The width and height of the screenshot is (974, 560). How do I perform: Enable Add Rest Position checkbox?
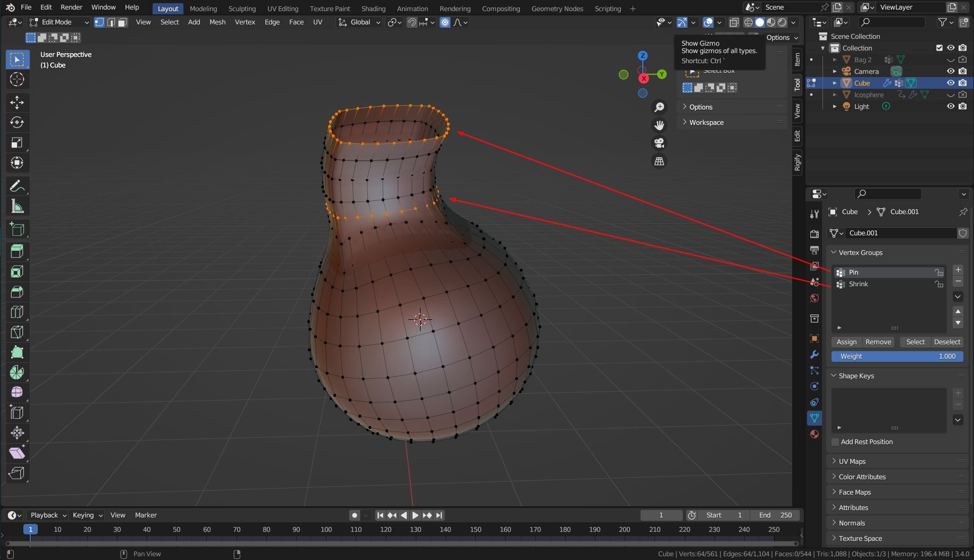[835, 442]
